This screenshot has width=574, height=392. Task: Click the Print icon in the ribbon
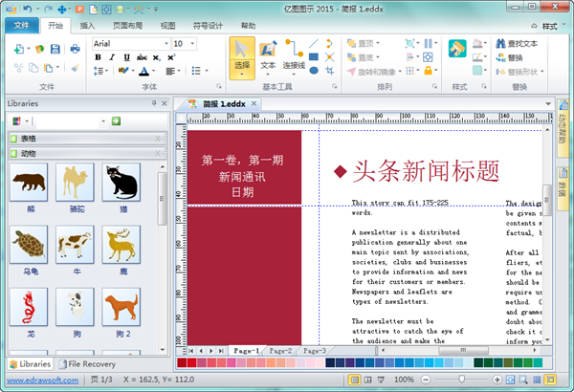coord(75,49)
